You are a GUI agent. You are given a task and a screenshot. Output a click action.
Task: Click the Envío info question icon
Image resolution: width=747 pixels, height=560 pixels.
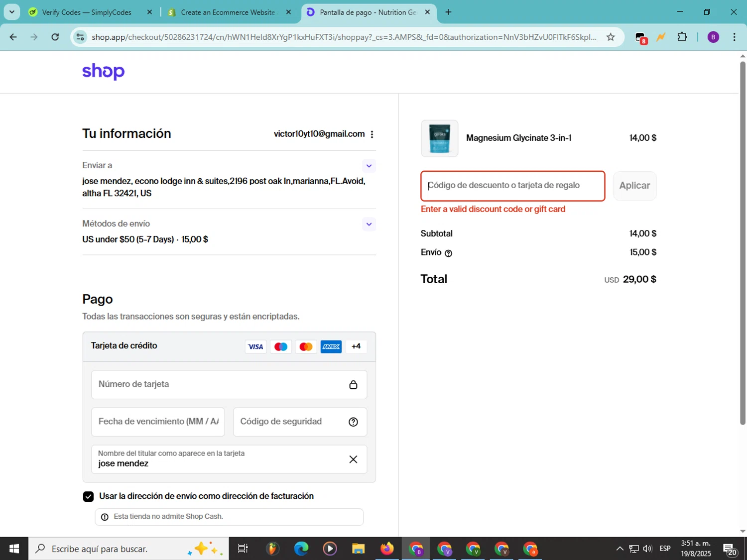coord(448,253)
